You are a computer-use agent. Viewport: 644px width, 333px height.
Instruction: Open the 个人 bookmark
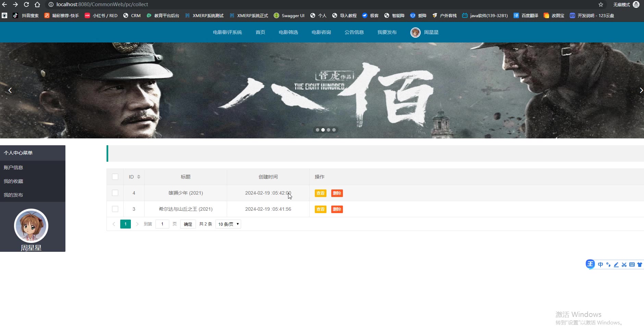pos(318,15)
